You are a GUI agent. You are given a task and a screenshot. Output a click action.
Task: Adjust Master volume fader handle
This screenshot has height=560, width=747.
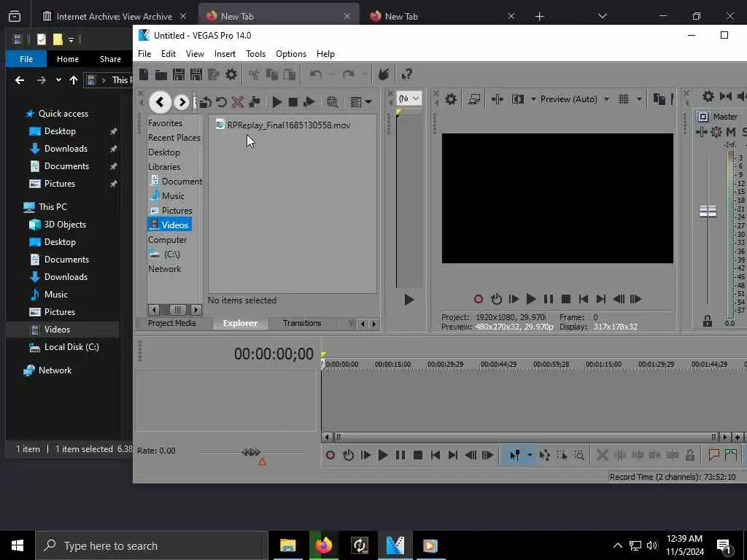pyautogui.click(x=708, y=211)
